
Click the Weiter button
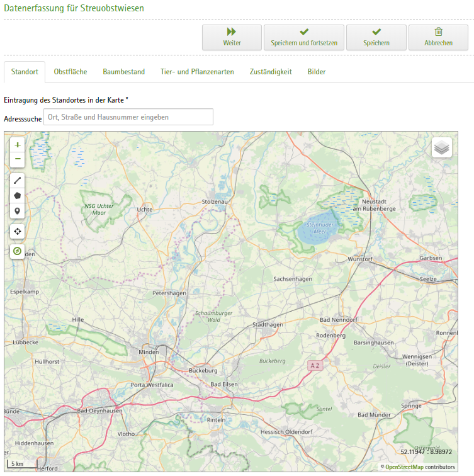[x=232, y=38]
